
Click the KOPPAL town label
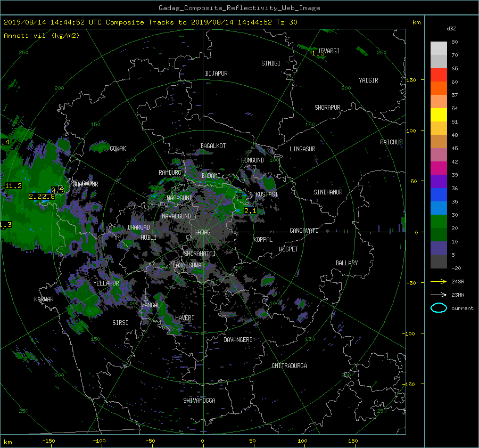point(263,239)
